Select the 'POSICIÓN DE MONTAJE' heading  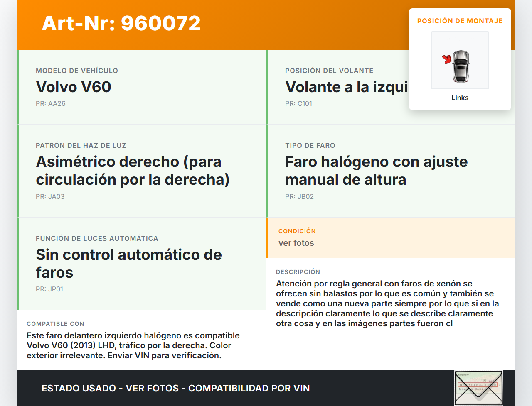pos(460,21)
